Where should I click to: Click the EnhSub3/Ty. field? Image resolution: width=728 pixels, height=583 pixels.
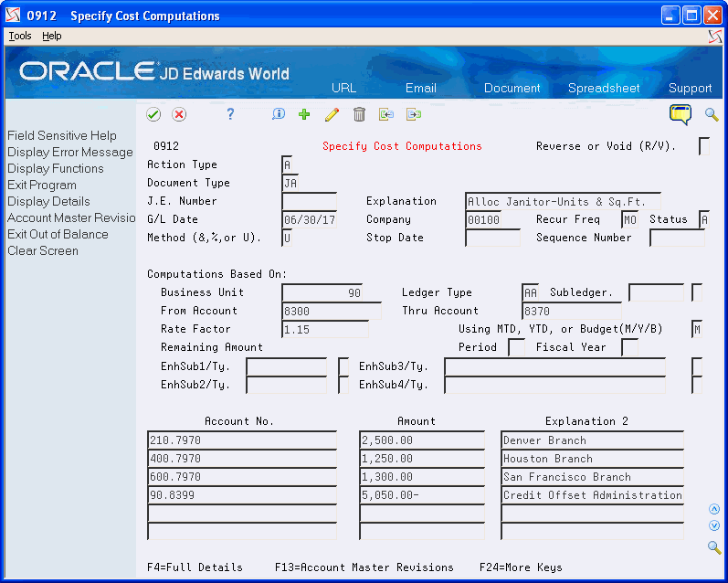[554, 366]
